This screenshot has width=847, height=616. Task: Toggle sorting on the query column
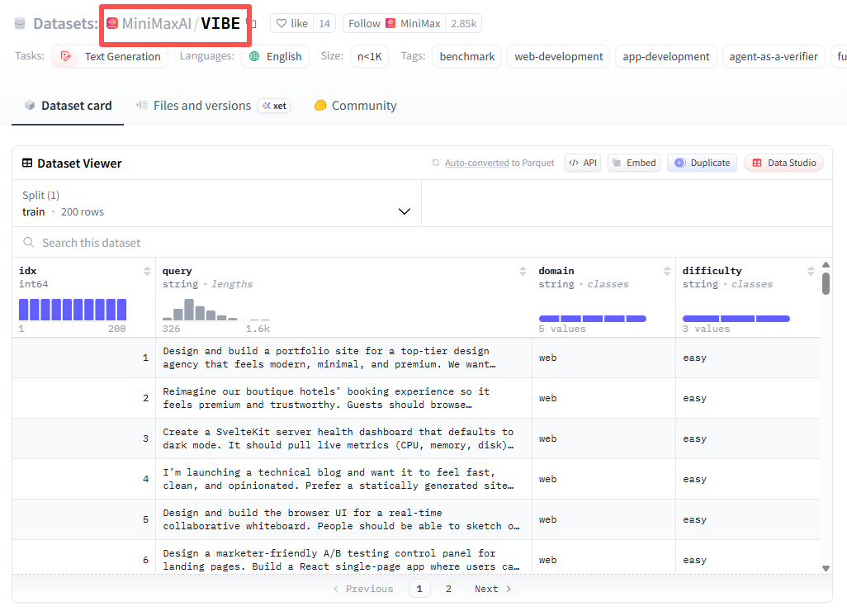[523, 271]
